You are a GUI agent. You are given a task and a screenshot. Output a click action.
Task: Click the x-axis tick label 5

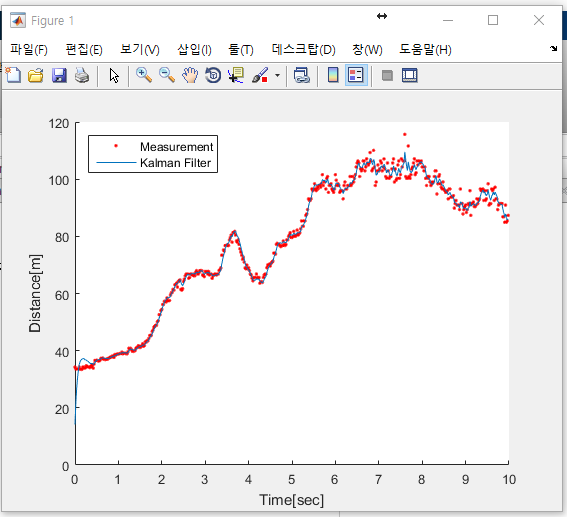(291, 480)
